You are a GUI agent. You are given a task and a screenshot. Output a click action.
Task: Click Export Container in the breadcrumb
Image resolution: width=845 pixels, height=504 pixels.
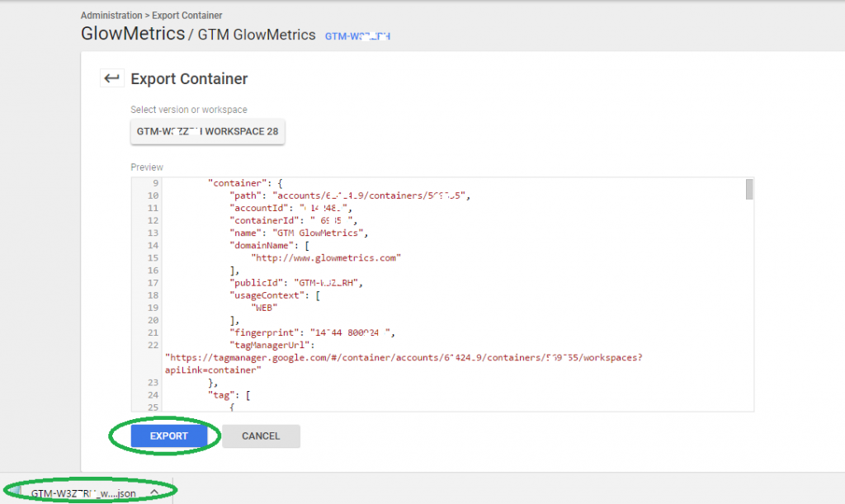[x=190, y=16]
